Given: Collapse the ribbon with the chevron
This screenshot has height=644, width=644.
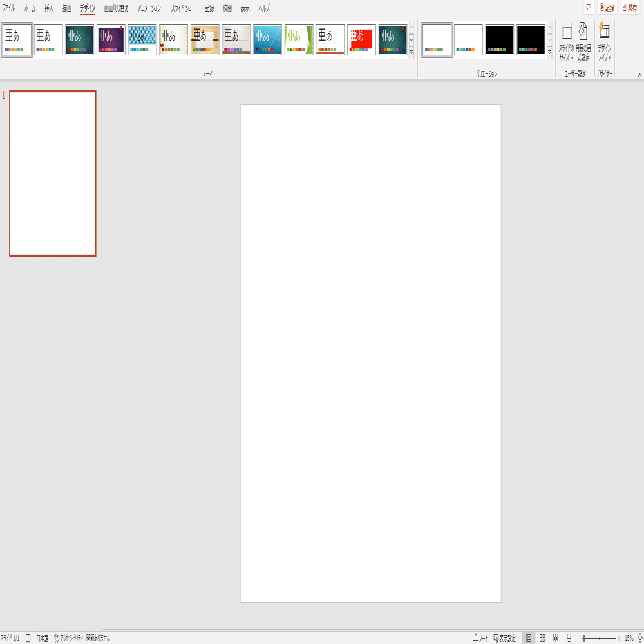Looking at the screenshot, I should point(639,75).
